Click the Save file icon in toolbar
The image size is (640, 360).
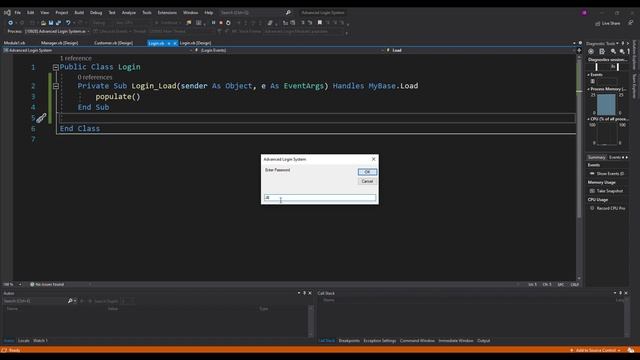coord(51,23)
